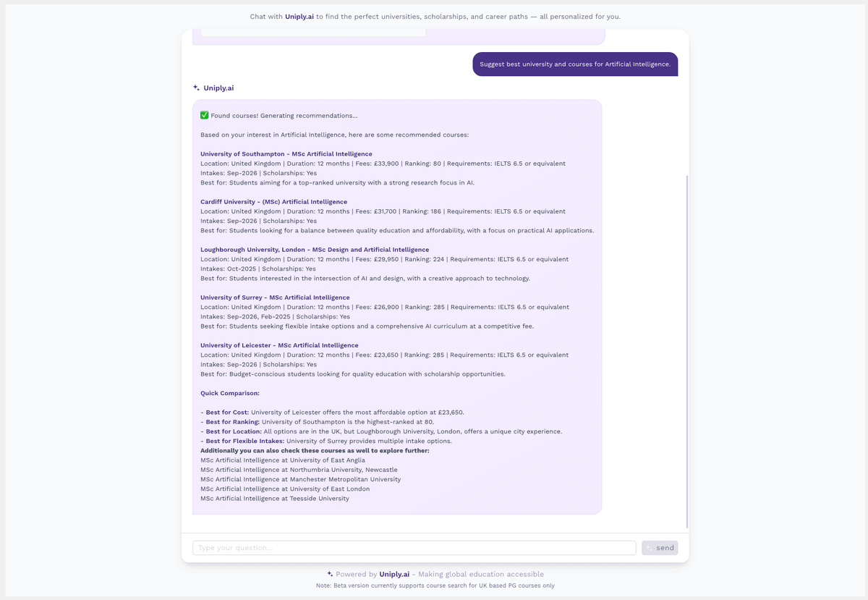Open University of Leicester MSc Artificial Intelligence
Screen dimensions: 868x600
coord(279,345)
